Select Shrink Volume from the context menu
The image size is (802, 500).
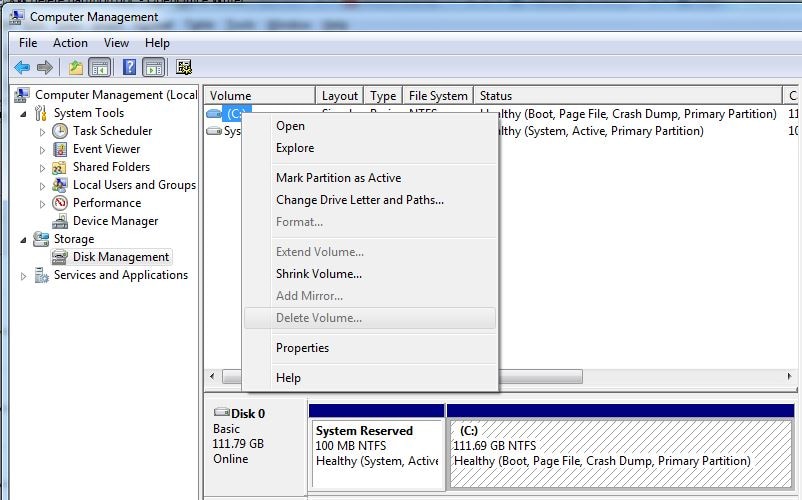click(369, 274)
